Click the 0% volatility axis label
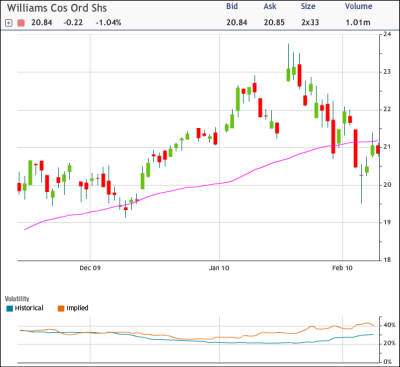The height and width of the screenshot is (367, 400). (388, 362)
